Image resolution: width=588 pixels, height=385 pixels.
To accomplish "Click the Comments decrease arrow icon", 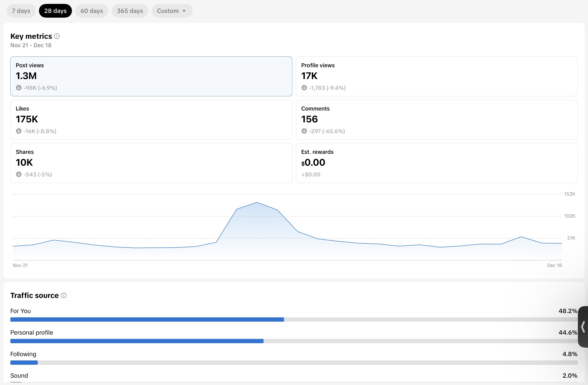I will pos(304,131).
